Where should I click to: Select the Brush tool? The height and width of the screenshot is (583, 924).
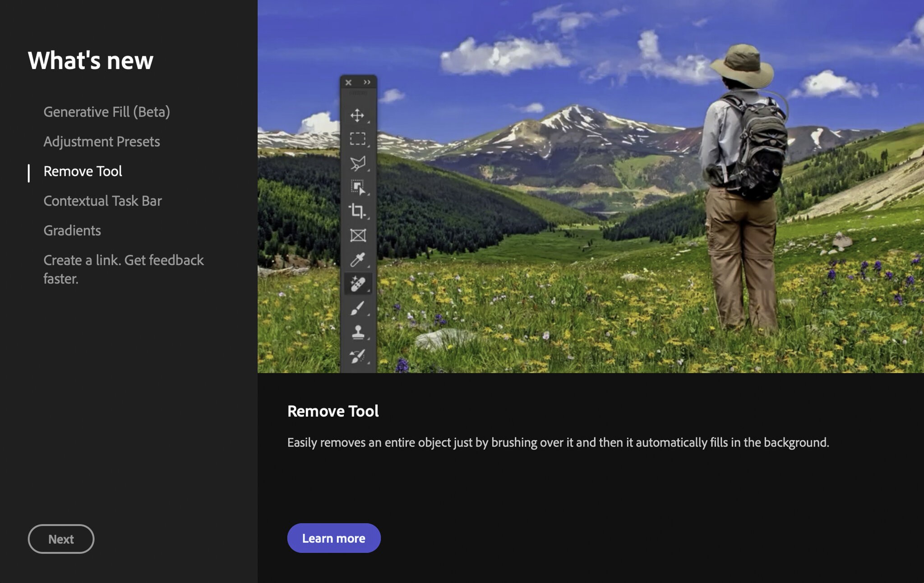(357, 308)
